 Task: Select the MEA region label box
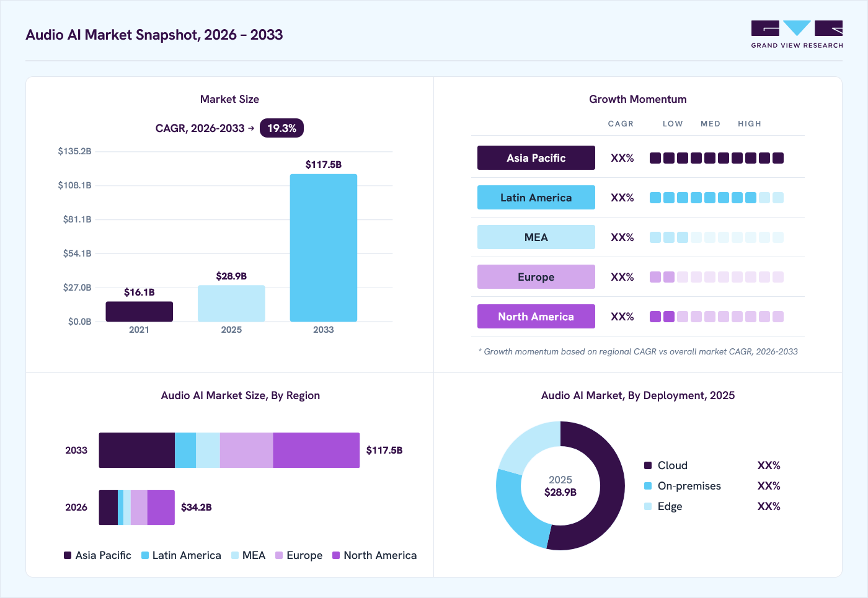pyautogui.click(x=536, y=237)
